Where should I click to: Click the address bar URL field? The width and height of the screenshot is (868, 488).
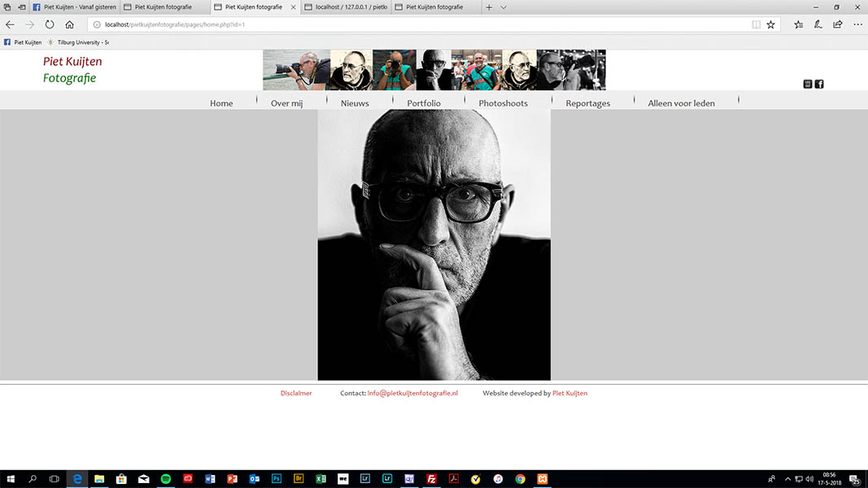point(407,24)
